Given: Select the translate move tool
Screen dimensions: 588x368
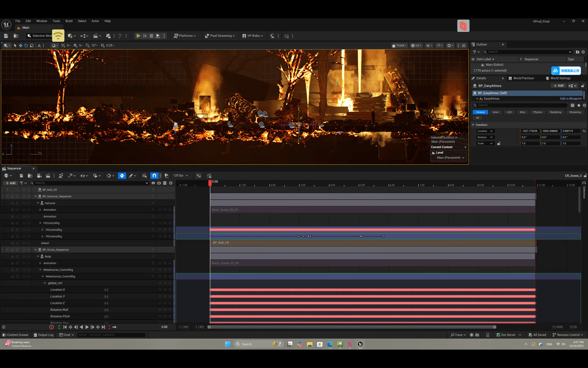Looking at the screenshot, I should coord(21,45).
